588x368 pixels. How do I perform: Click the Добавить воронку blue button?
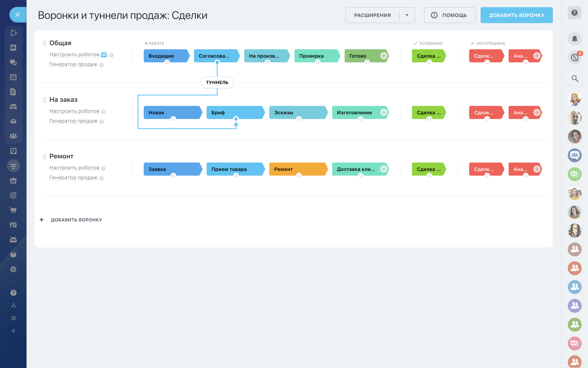point(517,15)
